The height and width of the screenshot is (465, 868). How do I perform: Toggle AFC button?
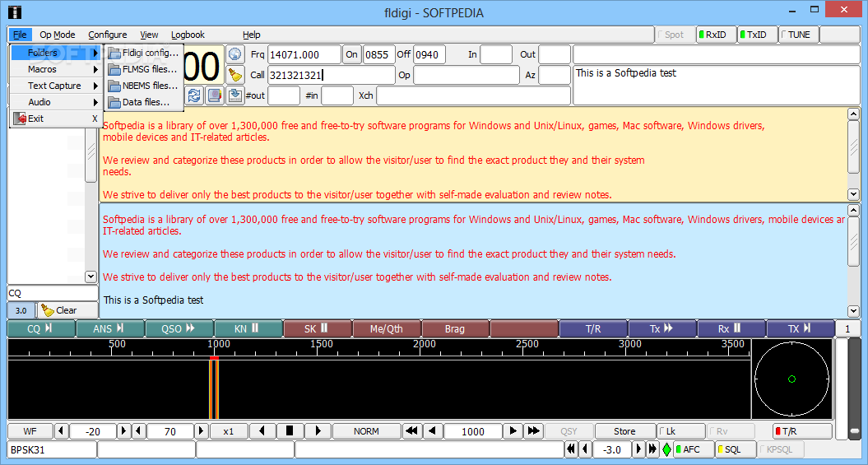pyautogui.click(x=694, y=449)
